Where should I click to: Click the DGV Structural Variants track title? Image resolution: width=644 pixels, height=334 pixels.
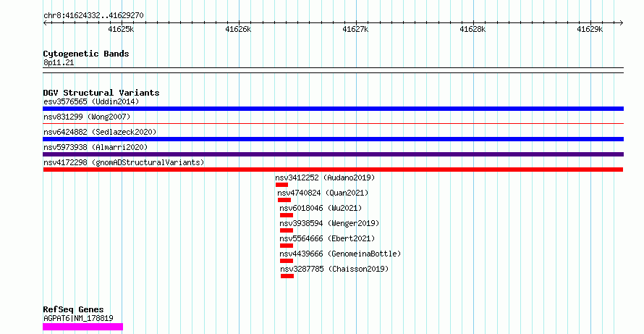[101, 93]
